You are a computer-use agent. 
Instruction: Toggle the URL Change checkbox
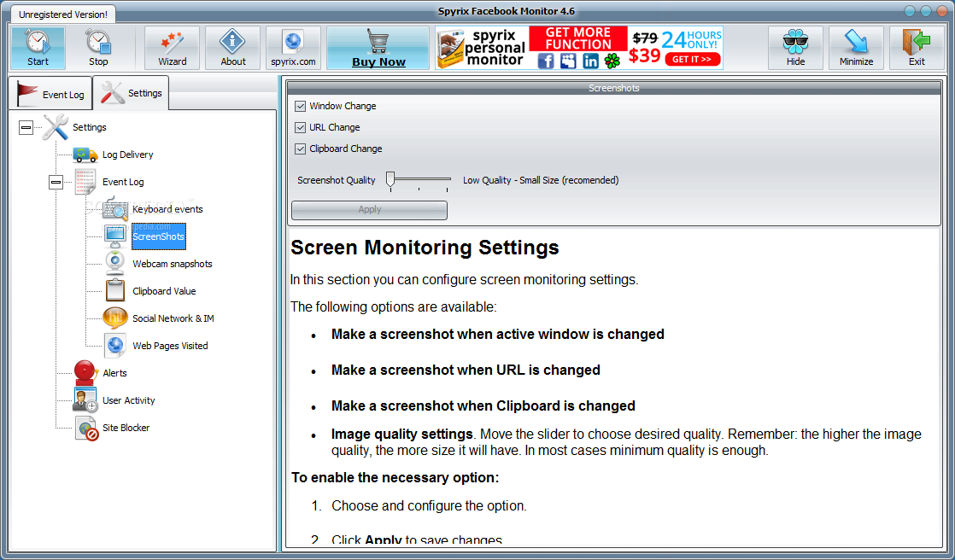point(300,127)
